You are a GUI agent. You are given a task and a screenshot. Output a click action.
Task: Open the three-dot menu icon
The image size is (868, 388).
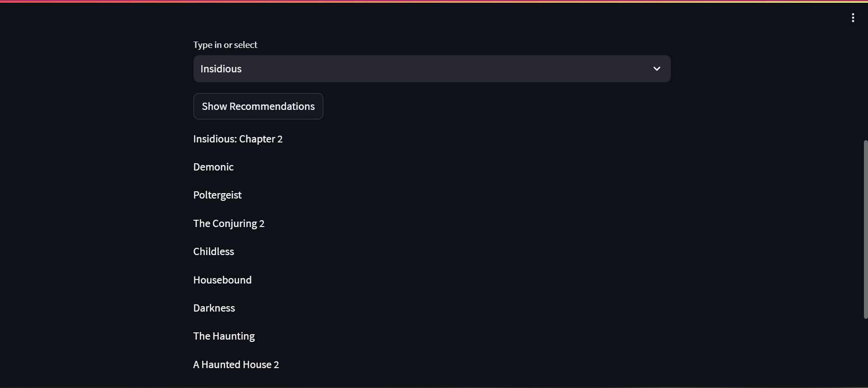tap(853, 18)
